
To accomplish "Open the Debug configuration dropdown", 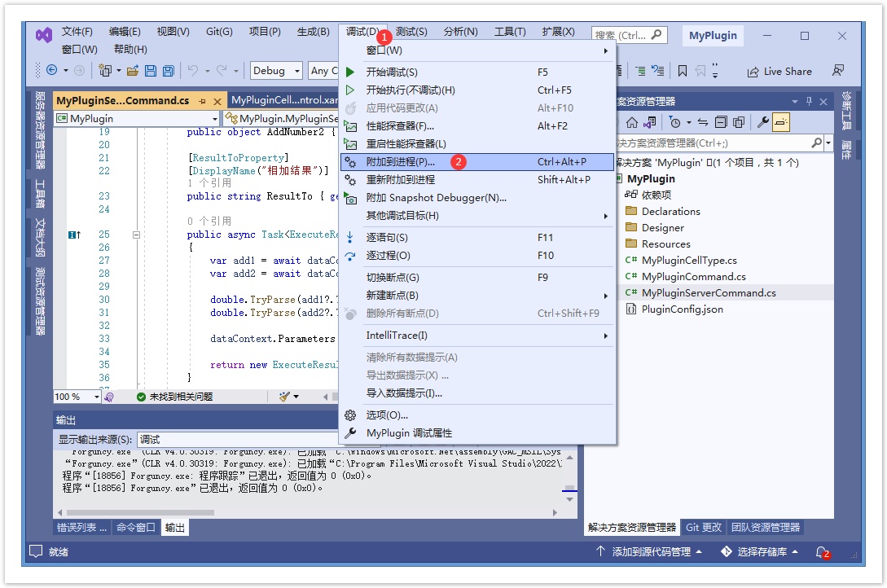I will (276, 71).
